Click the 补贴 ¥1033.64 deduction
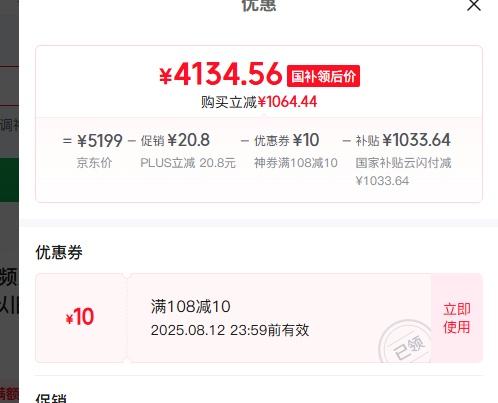Viewport: 498px width, 403px height. click(x=403, y=140)
